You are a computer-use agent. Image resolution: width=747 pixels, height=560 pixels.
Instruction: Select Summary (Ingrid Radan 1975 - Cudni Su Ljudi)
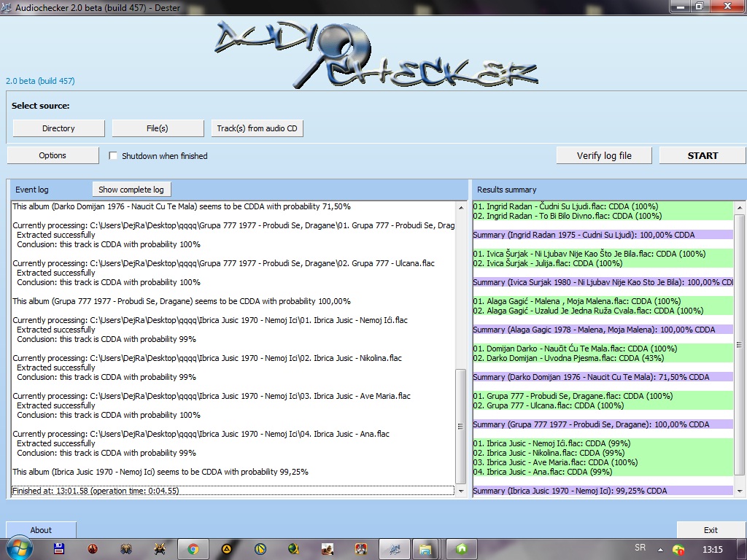tap(603, 235)
